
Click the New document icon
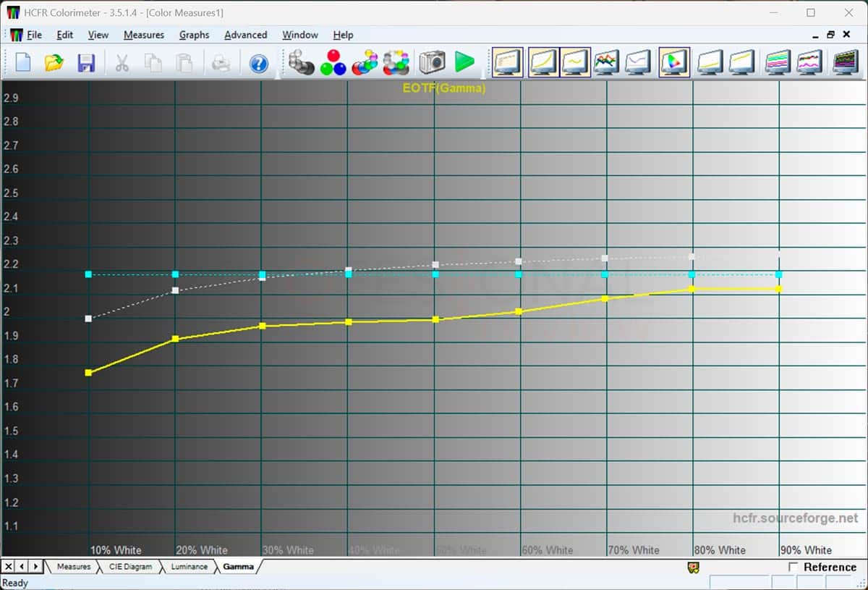pos(23,62)
